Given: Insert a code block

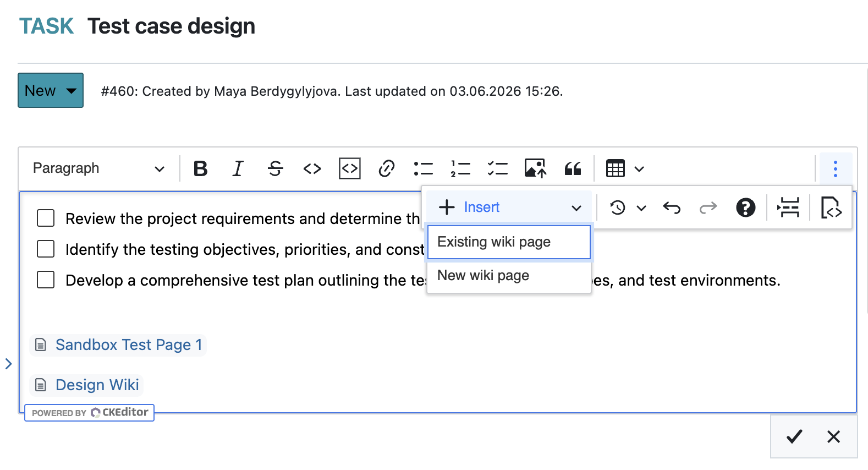Looking at the screenshot, I should 350,168.
